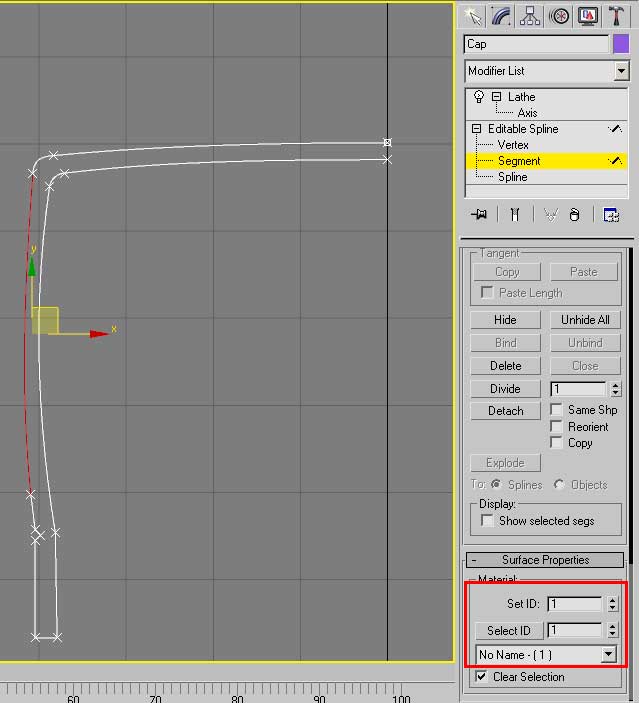Open the Display panel tab

point(588,15)
